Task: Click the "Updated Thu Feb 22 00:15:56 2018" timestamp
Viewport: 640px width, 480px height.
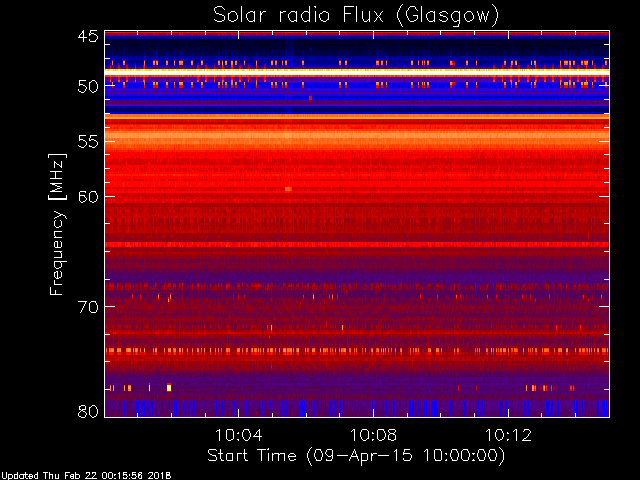Action: point(86,476)
